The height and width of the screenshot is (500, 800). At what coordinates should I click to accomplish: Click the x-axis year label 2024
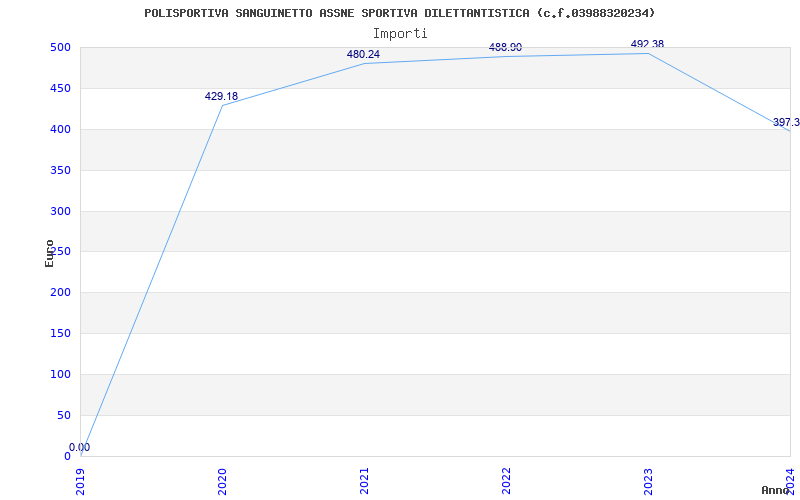790,481
